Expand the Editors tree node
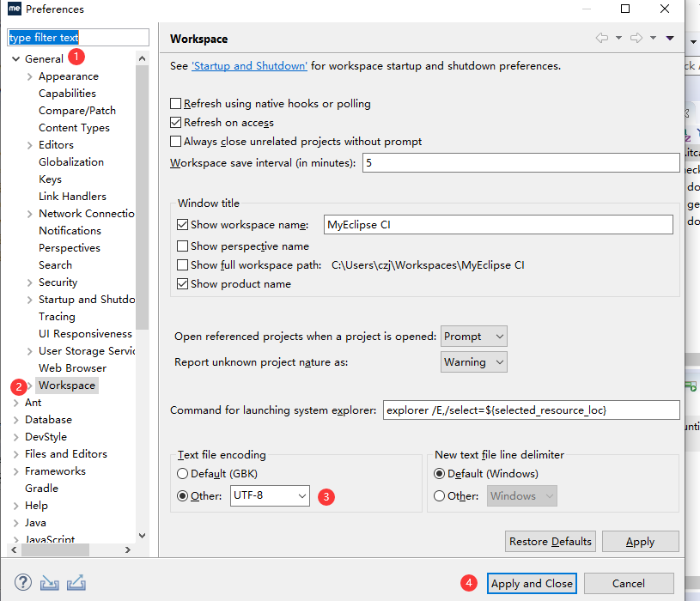The image size is (700, 601). pos(29,145)
